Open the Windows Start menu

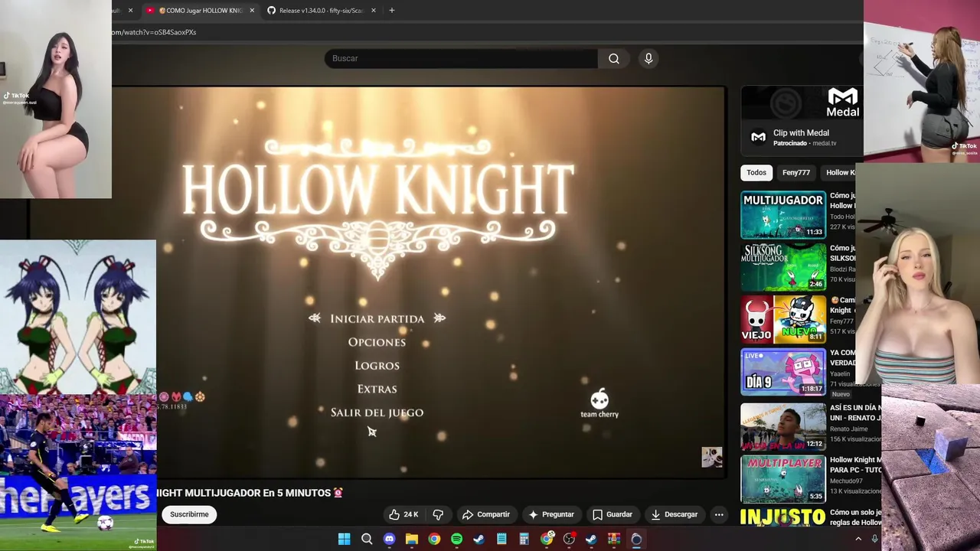[x=345, y=540]
